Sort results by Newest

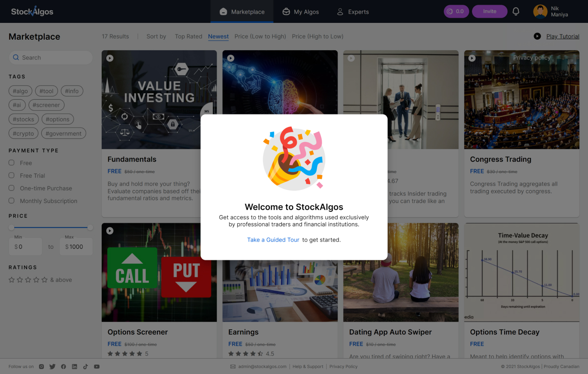click(x=218, y=36)
